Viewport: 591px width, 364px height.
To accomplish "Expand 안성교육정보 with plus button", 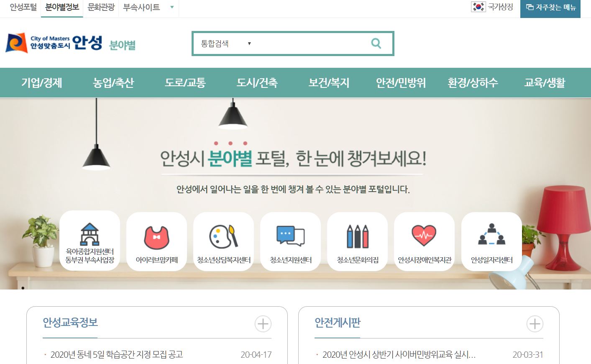I will click(263, 324).
